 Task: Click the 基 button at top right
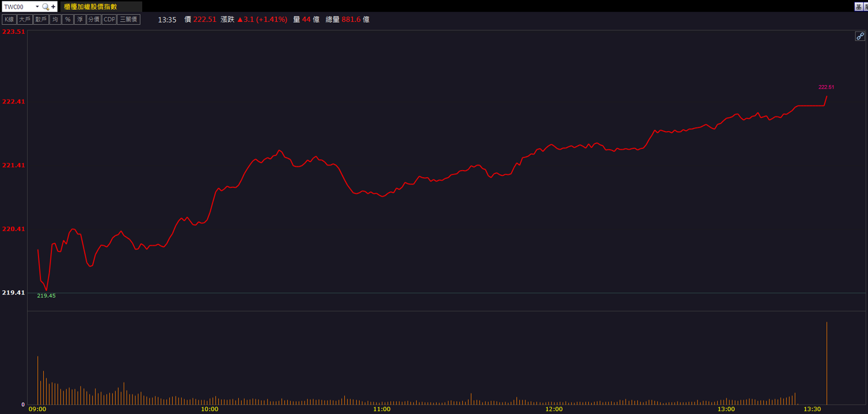tap(859, 7)
